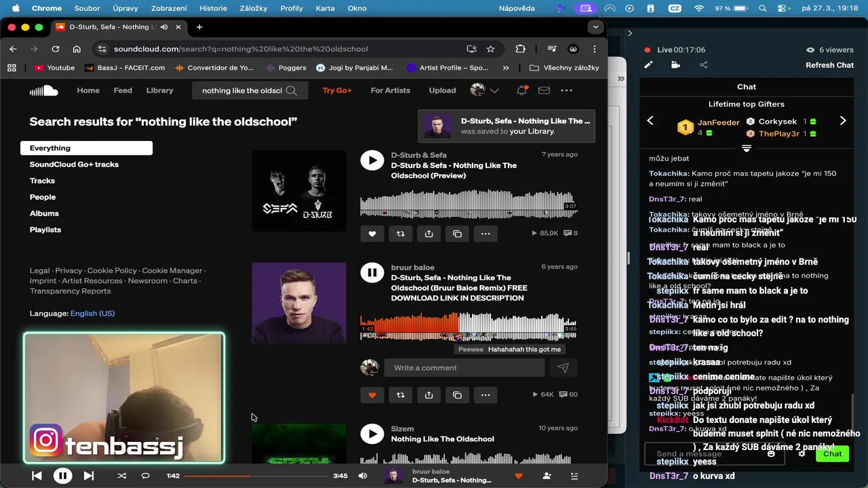Send the comment with the arrow button
Image resolution: width=868 pixels, height=488 pixels.
[x=563, y=367]
